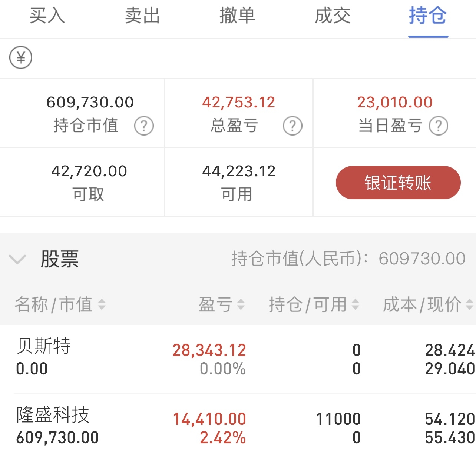Switch to the 卖出 tab
This screenshot has height=460, width=476.
click(142, 16)
